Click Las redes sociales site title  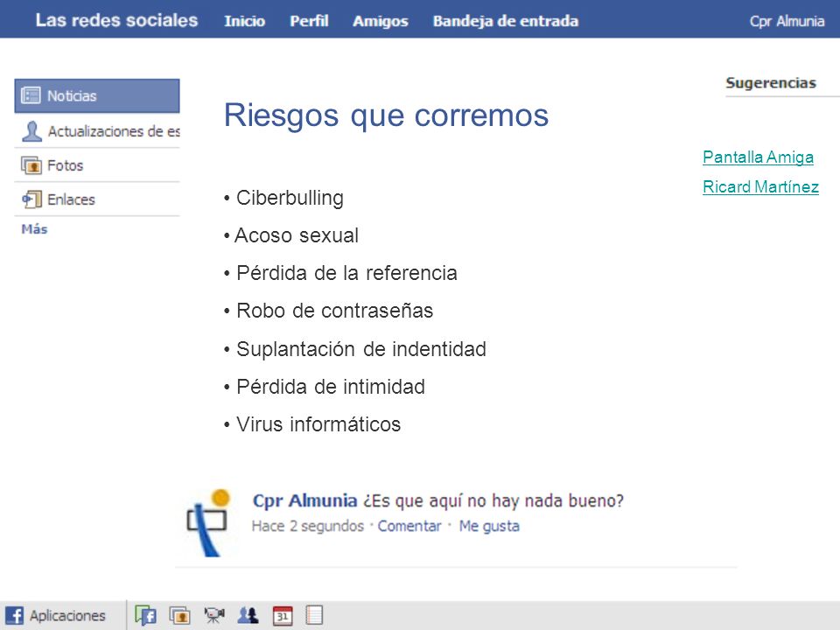pyautogui.click(x=116, y=20)
